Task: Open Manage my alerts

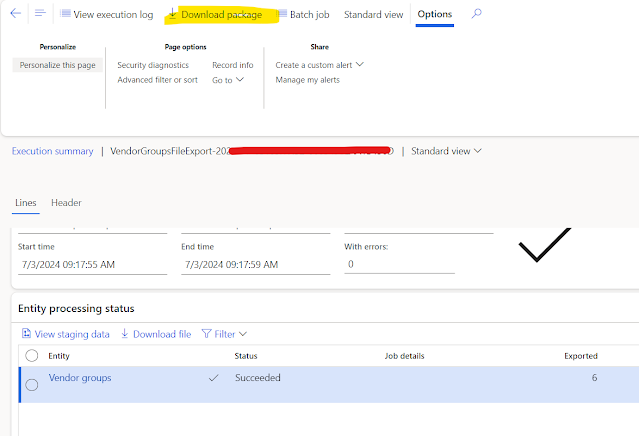Action: tap(307, 80)
